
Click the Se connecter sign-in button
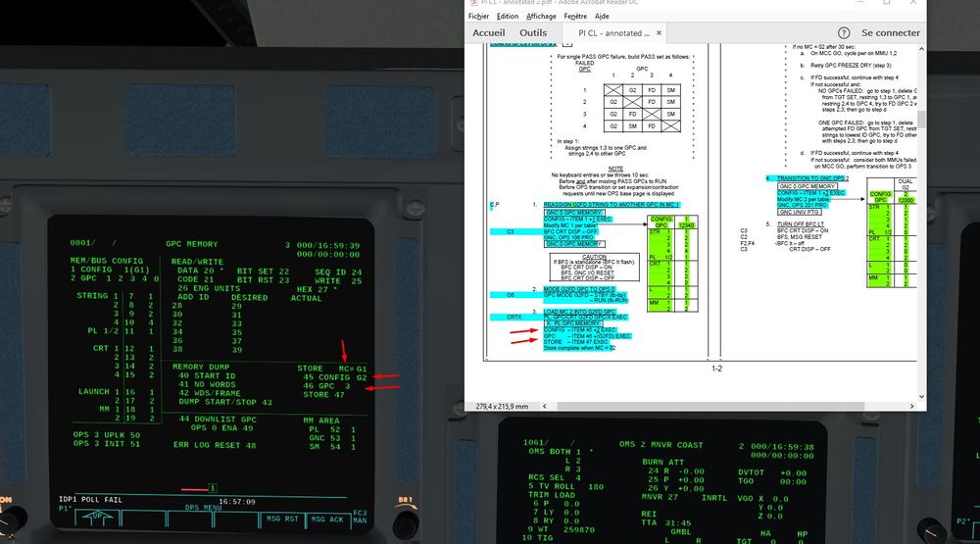pos(891,33)
